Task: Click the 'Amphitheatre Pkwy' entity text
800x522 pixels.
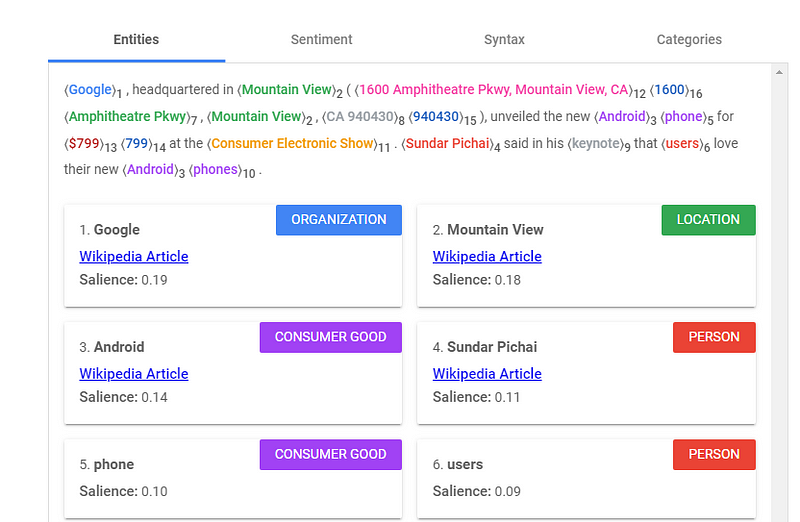Action: [x=127, y=116]
